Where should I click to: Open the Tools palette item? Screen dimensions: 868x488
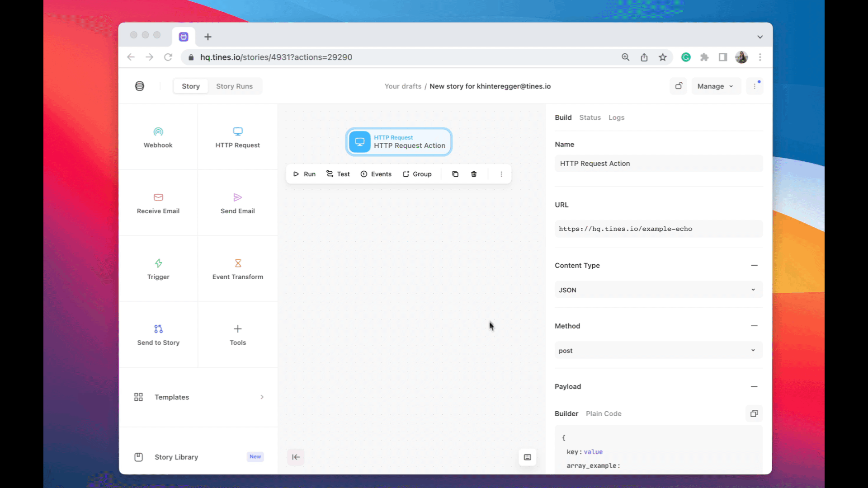pos(238,335)
